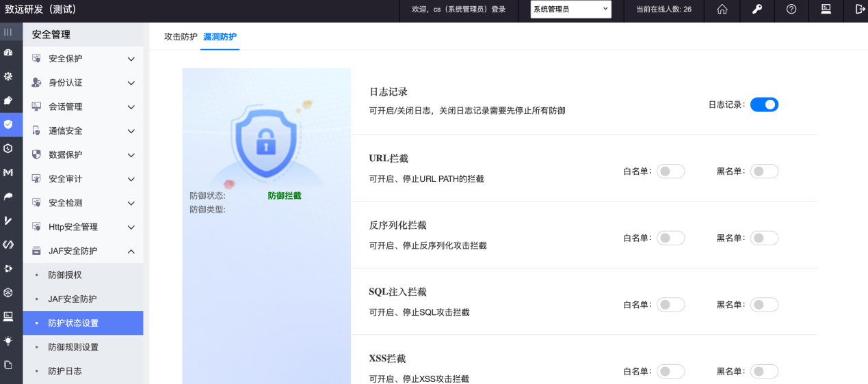Screen dimensions: 868x384
Task: Click the monitor icon beside 会话管理
Action: pos(36,107)
